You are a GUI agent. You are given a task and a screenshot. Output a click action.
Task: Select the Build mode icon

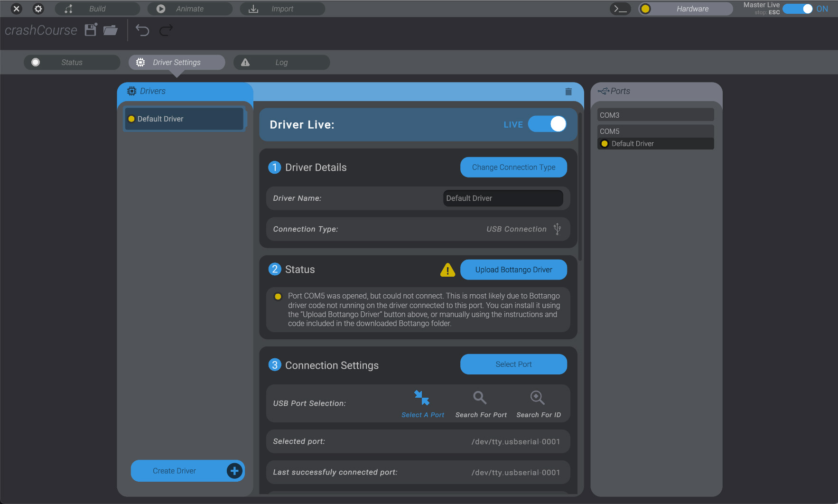tap(68, 9)
